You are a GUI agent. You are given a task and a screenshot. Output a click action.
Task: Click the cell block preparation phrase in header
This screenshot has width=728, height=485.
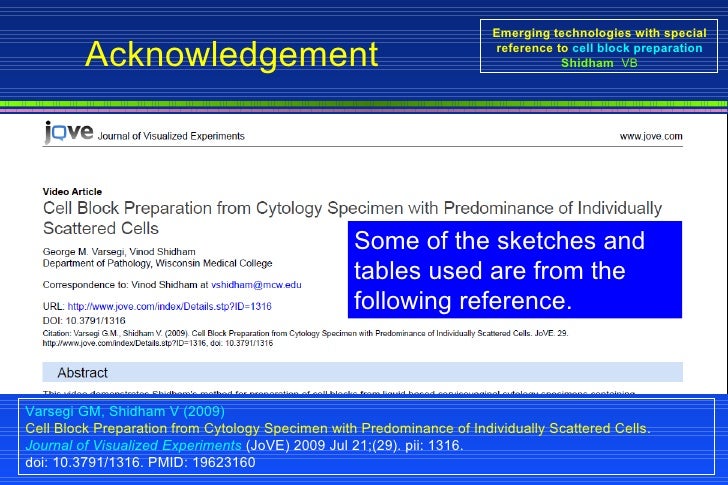[x=637, y=48]
